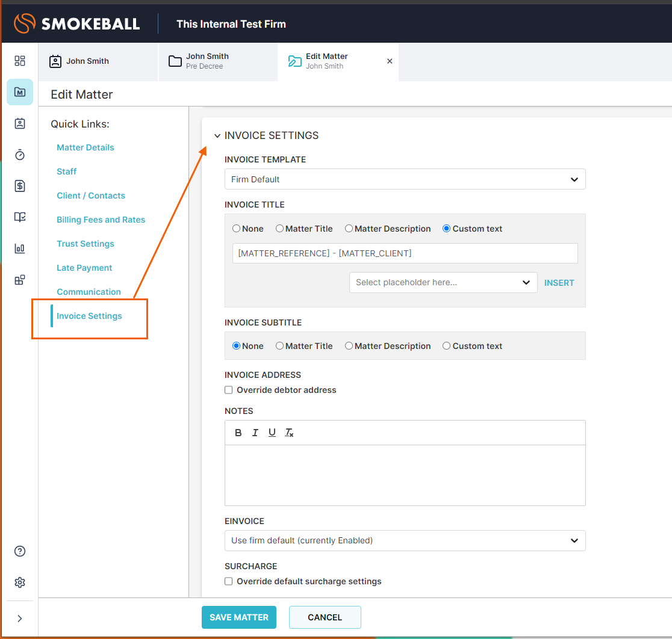Screen dimensions: 672x639
Task: Open the billing dollar invoice icon
Action: click(x=20, y=186)
